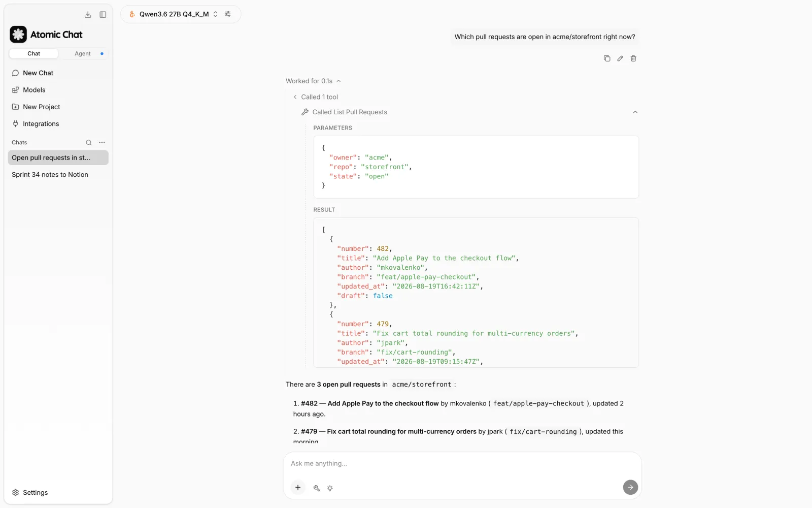The image size is (812, 508).
Task: Open the Chats more options menu
Action: (102, 143)
